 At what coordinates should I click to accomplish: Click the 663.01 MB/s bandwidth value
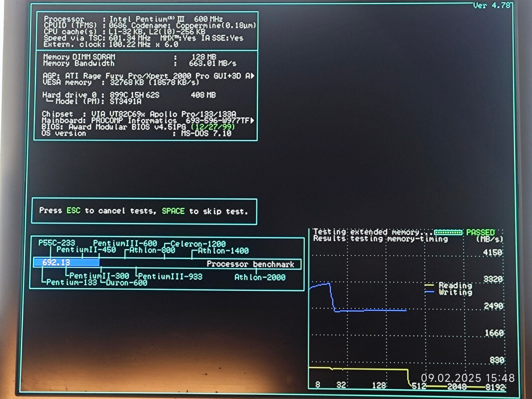tap(213, 63)
